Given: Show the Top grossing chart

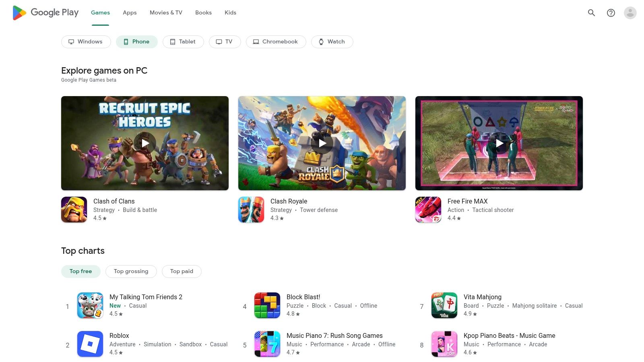Looking at the screenshot, I should tap(131, 271).
